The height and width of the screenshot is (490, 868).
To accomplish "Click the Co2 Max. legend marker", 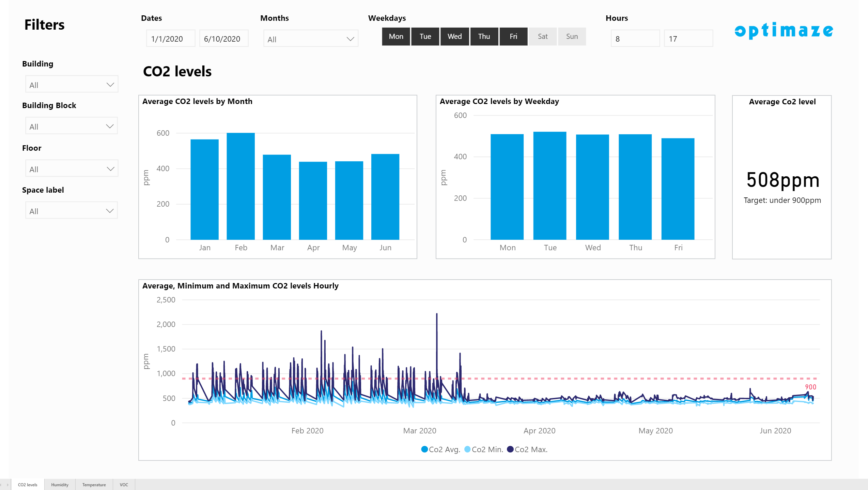I will [x=510, y=449].
